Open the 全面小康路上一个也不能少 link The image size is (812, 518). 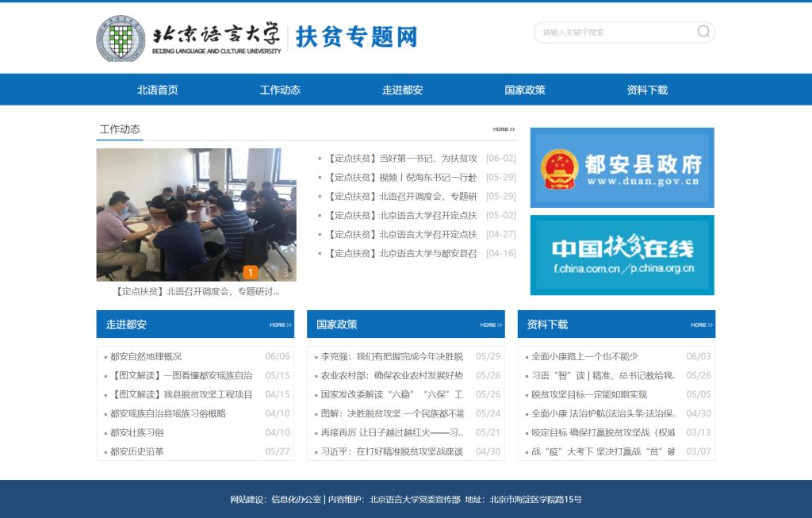click(584, 356)
